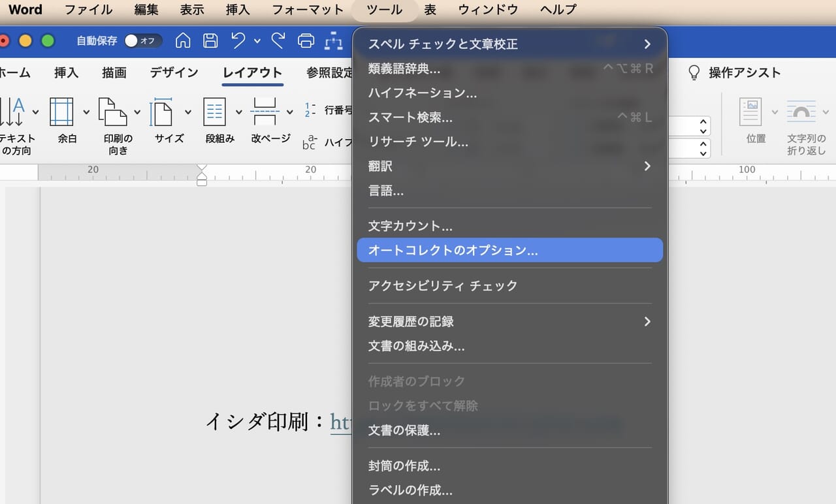Click the 余白 margins icon
The width and height of the screenshot is (836, 504).
[x=62, y=112]
